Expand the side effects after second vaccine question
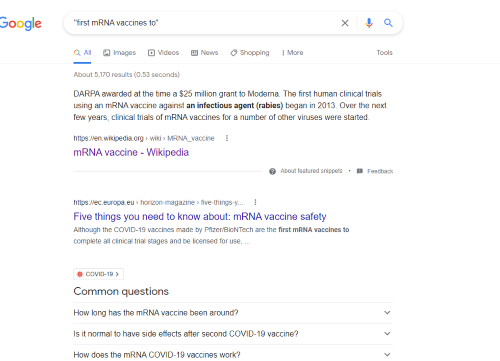 233,334
